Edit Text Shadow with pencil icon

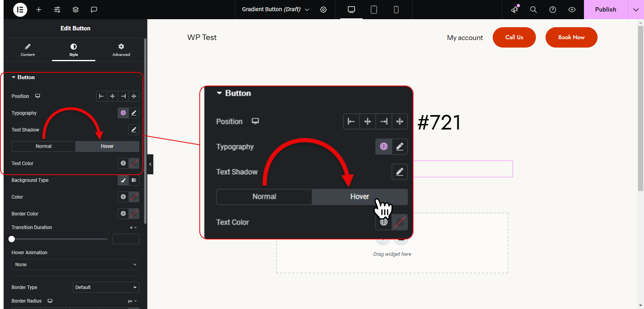coord(134,130)
